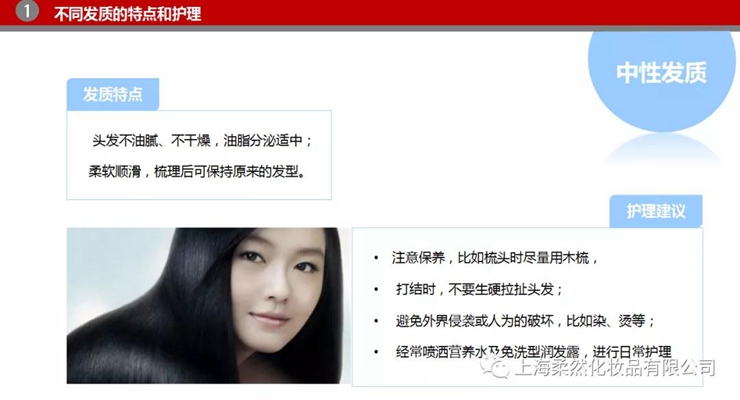
Task: Click the woman's hair photo
Action: pos(209,306)
